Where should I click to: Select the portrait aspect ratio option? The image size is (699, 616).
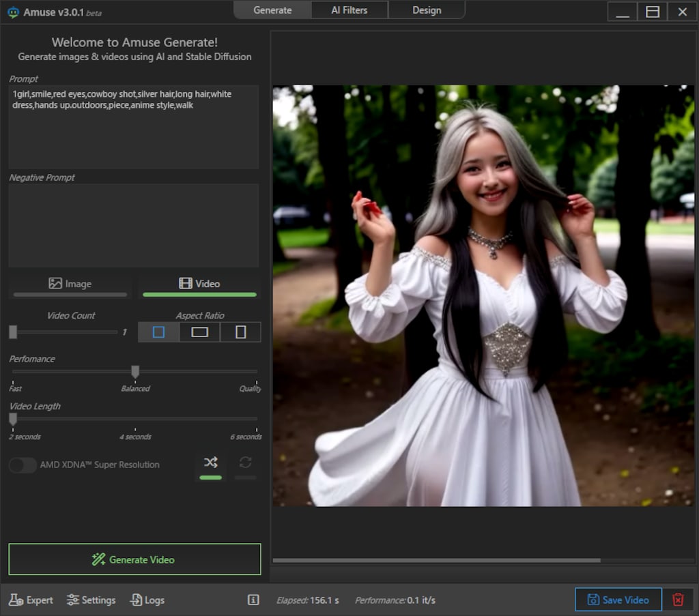(x=240, y=332)
